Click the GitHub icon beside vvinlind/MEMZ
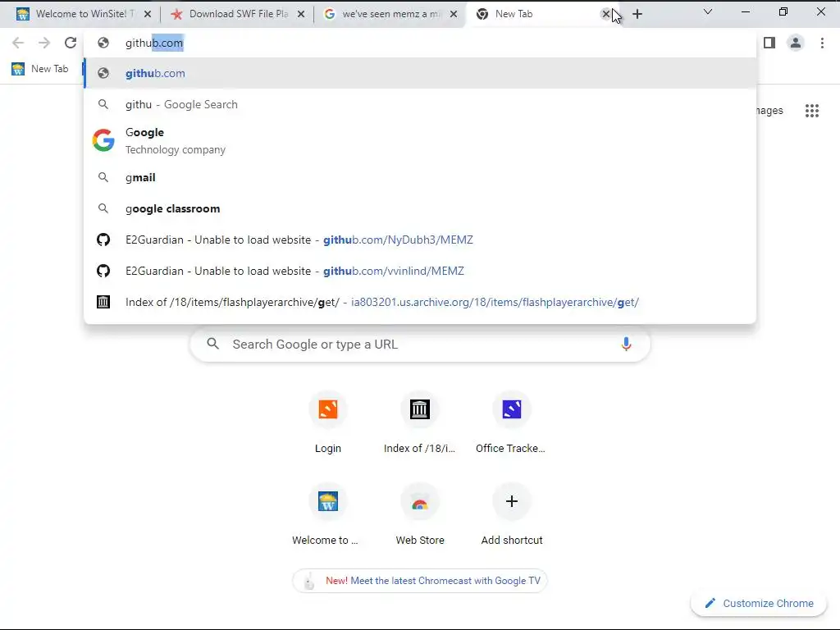 click(103, 271)
